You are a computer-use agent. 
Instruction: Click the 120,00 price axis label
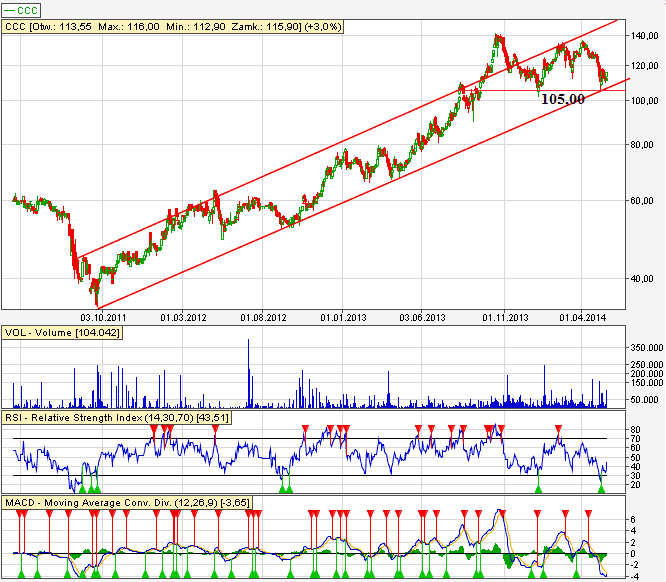pyautogui.click(x=644, y=65)
